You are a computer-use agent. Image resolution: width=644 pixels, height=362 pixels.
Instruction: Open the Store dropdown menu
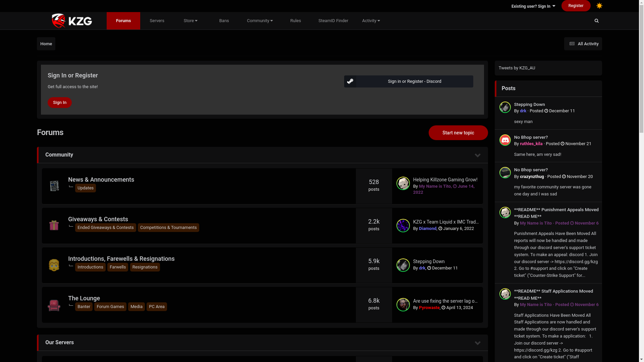click(191, 21)
